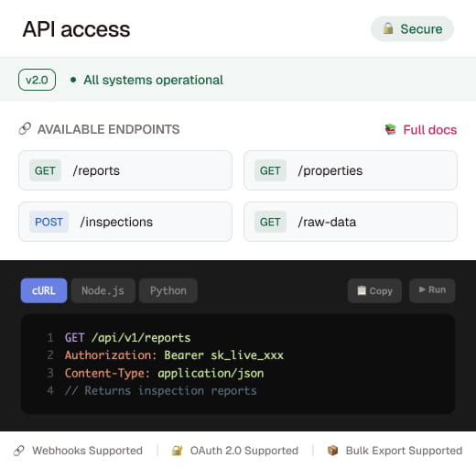This screenshot has width=476, height=469.
Task: Switch to the cURL code tab
Action: tap(44, 290)
